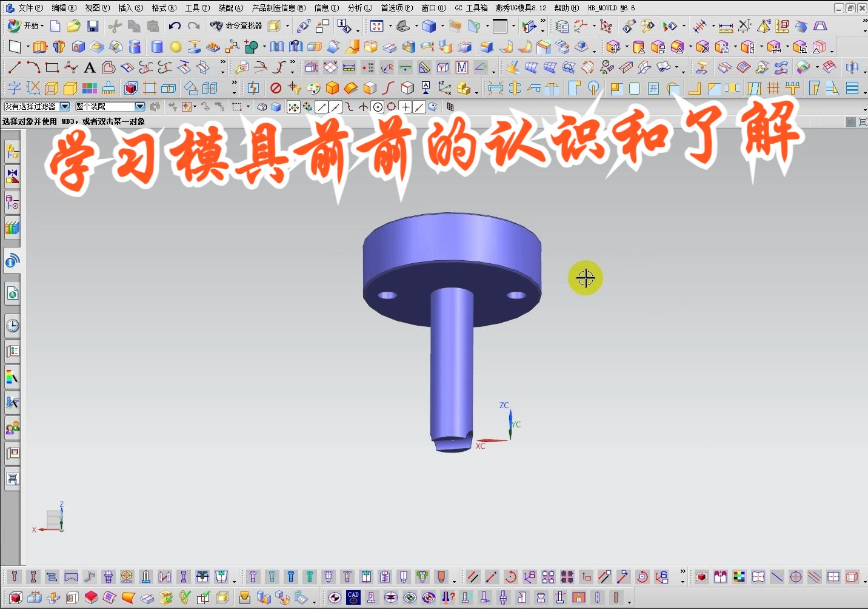Open the Internet Explorer sidebar tab
Image resolution: width=868 pixels, height=609 pixels.
[x=12, y=294]
